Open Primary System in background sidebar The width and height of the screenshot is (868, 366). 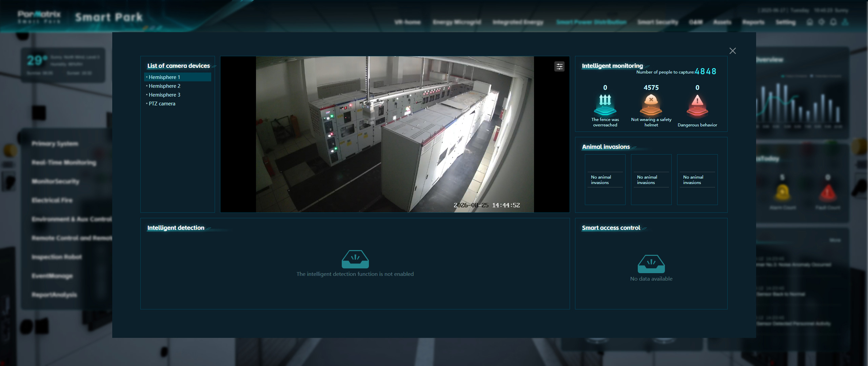(55, 144)
